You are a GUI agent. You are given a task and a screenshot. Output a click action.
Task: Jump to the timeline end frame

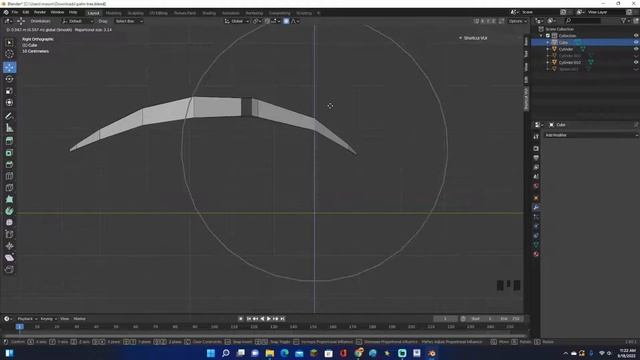282,319
